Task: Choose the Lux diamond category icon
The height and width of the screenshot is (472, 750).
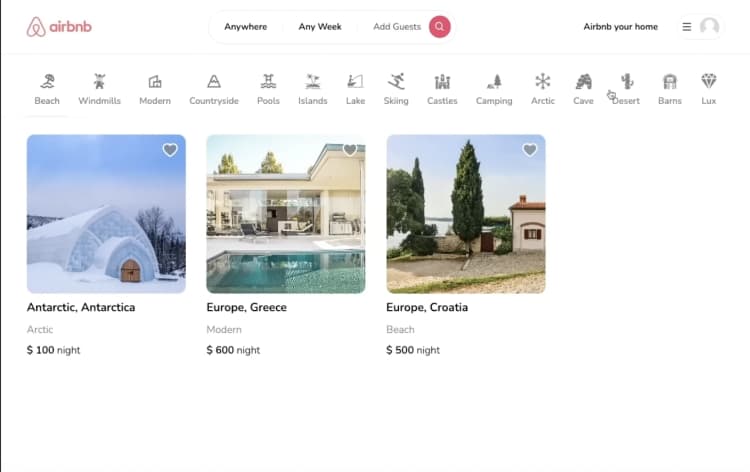Action: [x=708, y=82]
